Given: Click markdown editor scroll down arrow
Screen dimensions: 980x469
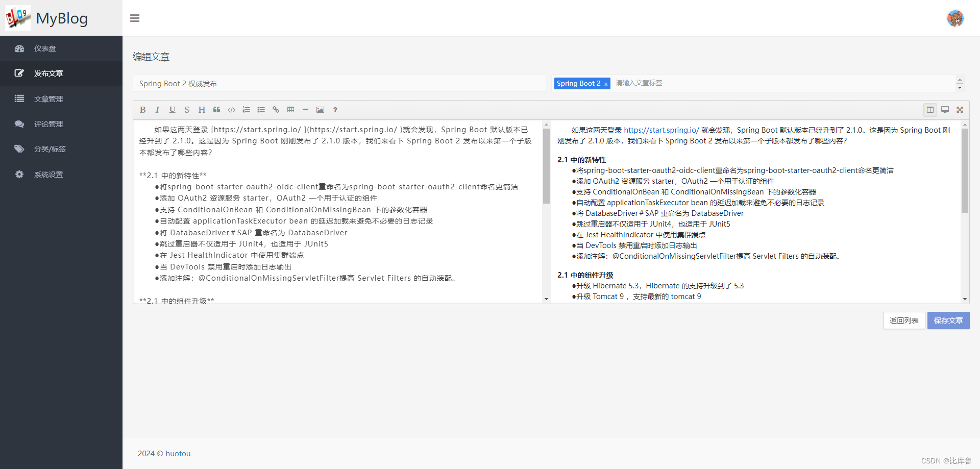Looking at the screenshot, I should [x=546, y=299].
